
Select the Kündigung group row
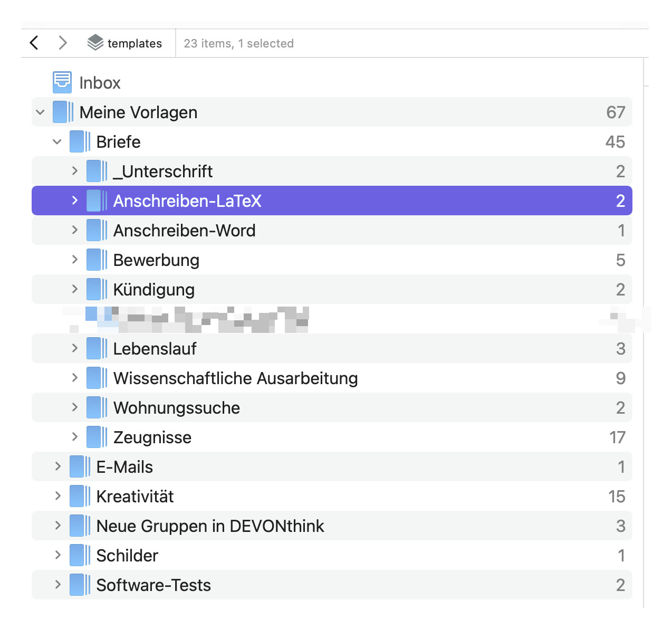coord(154,289)
